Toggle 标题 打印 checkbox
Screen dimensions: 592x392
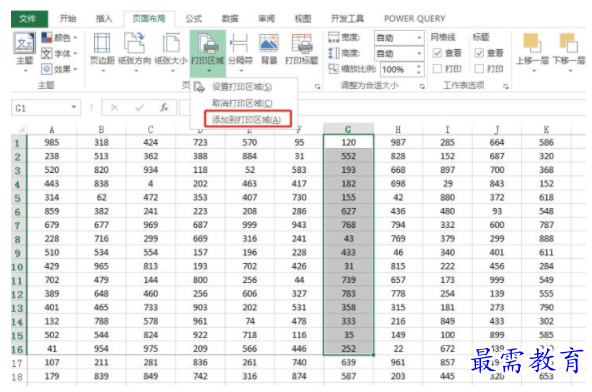coord(479,69)
